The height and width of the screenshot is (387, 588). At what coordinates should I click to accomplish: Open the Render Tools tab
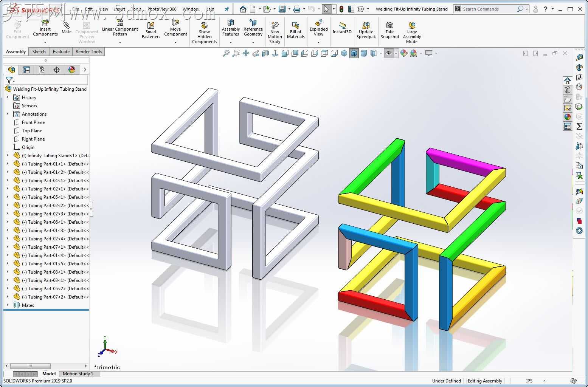(88, 52)
